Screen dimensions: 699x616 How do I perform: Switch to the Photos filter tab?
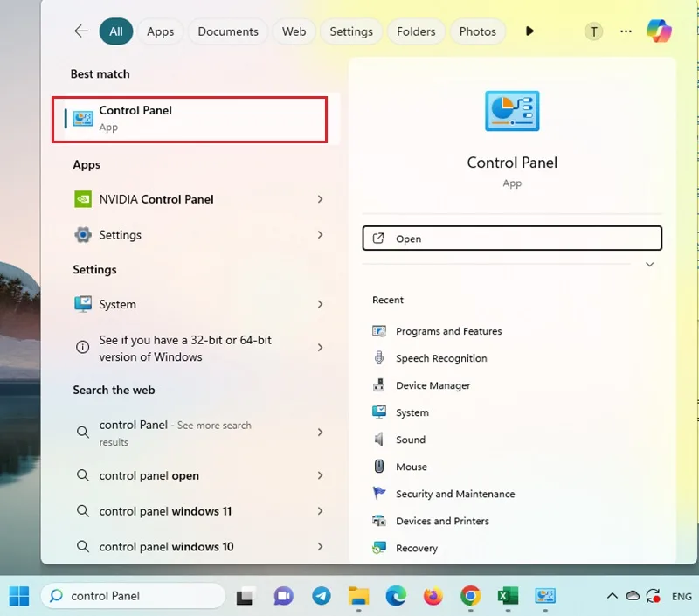pos(477,31)
